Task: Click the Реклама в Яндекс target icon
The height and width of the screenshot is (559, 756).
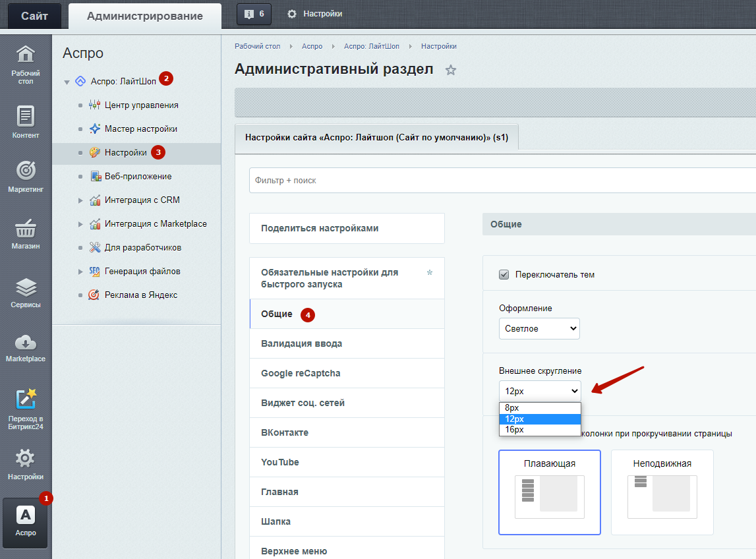Action: pyautogui.click(x=94, y=295)
